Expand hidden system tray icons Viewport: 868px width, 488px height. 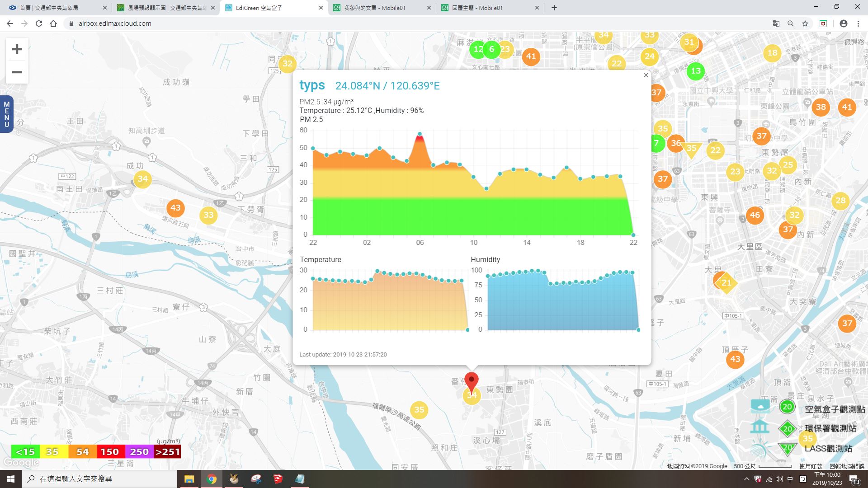click(746, 479)
